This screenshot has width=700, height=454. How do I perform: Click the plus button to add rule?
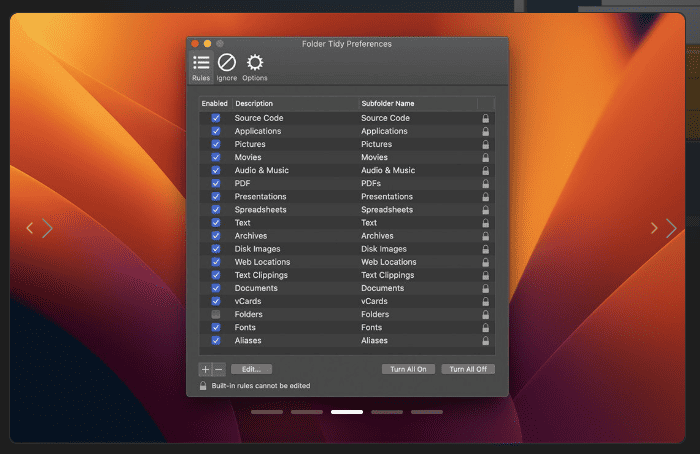pos(205,369)
